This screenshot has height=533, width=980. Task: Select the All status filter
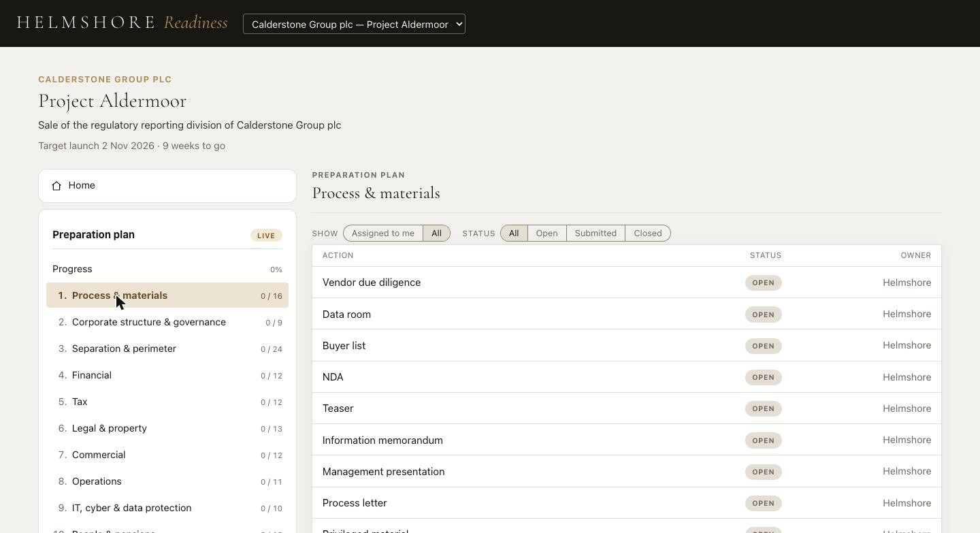click(x=514, y=233)
